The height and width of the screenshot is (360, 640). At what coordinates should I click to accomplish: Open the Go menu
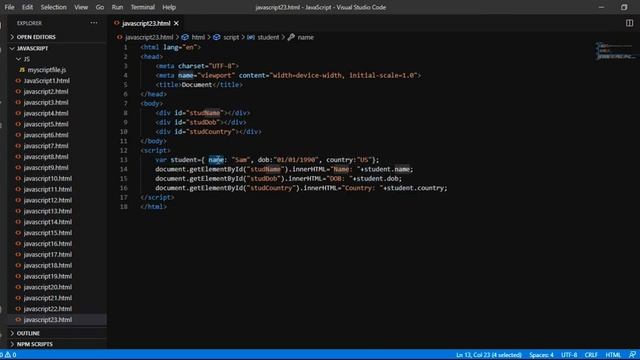tap(100, 7)
